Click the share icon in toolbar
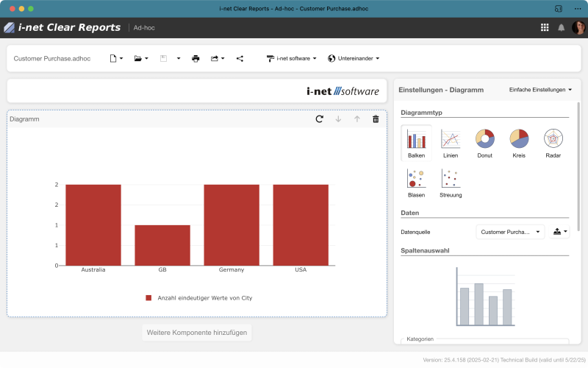This screenshot has height=368, width=588. point(240,58)
